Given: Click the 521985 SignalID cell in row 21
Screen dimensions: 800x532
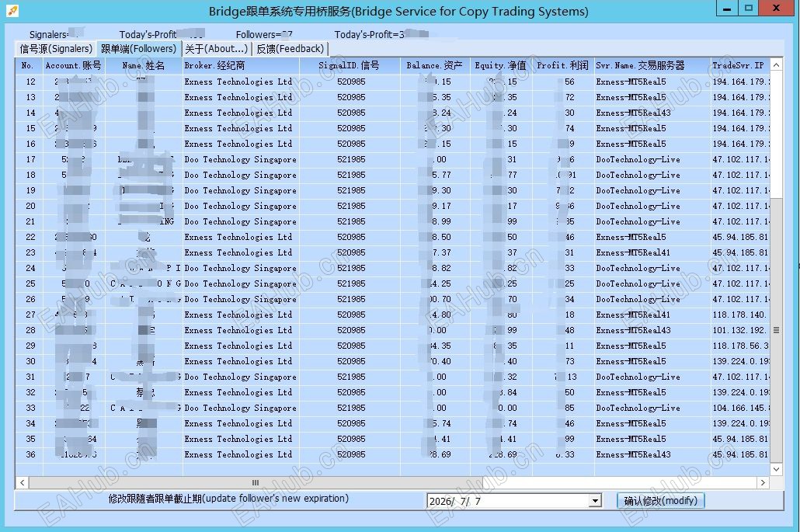Looking at the screenshot, I should [x=351, y=222].
